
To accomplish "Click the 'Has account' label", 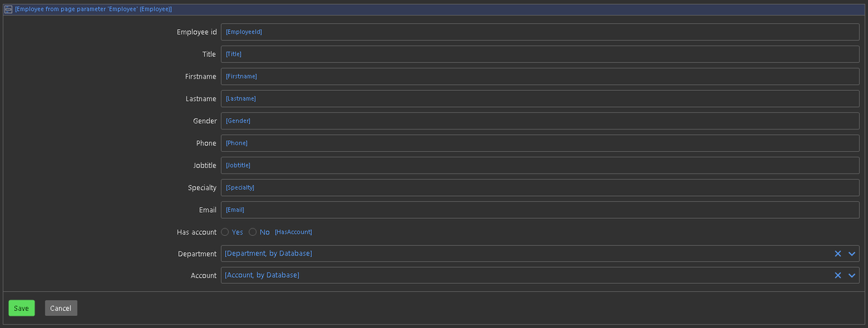I will (197, 232).
